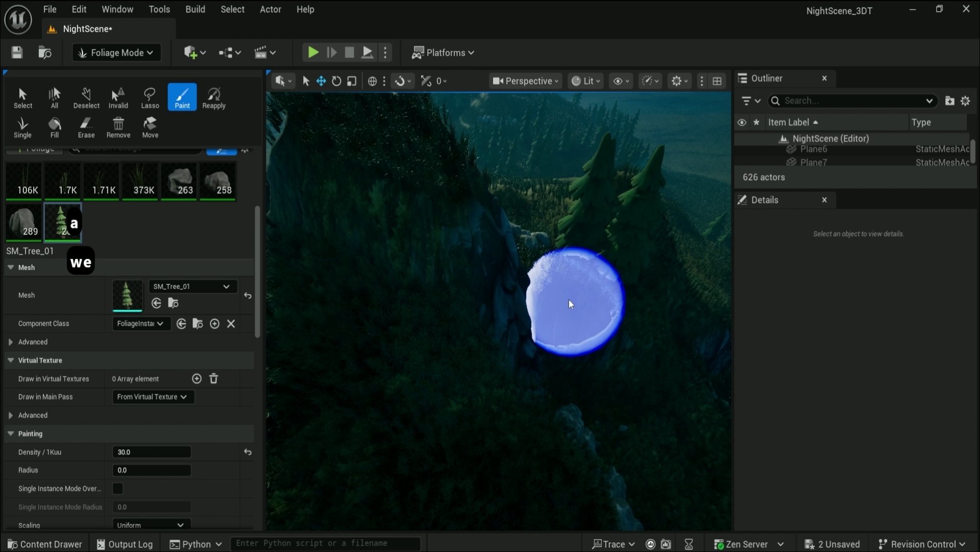Screen dimensions: 980x552
Task: Toggle the Outliner visibility eye column
Action: 742,123
